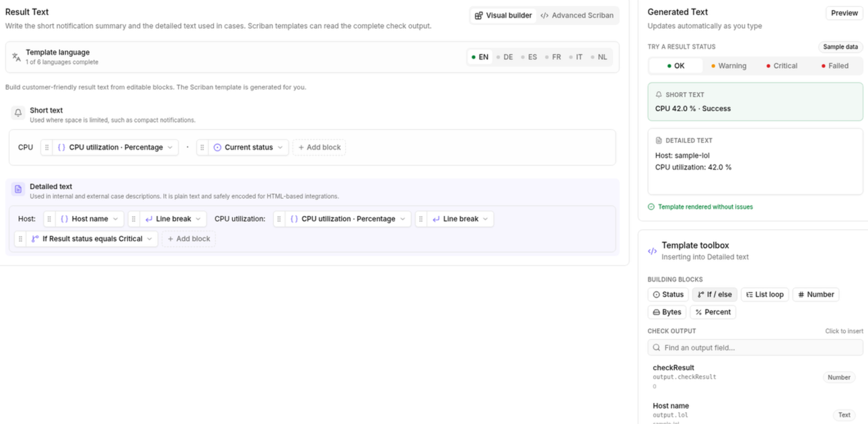Click the Text type badge of Host name
868x424 pixels.
[x=844, y=415]
